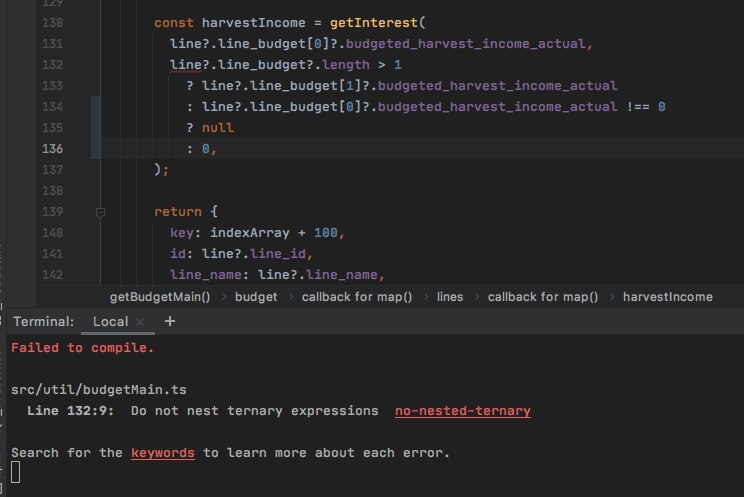Open the no-nested-ternary rule link
The image size is (744, 497).
click(x=463, y=411)
